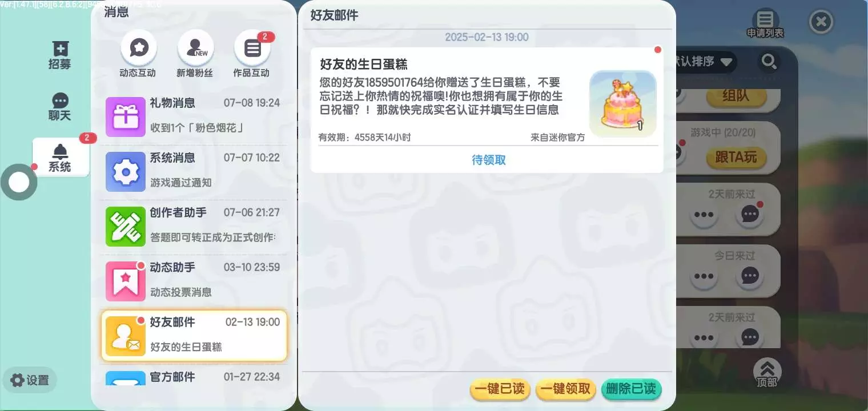The width and height of the screenshot is (868, 411).
Task: Open the 设置 settings gear
Action: 30,380
